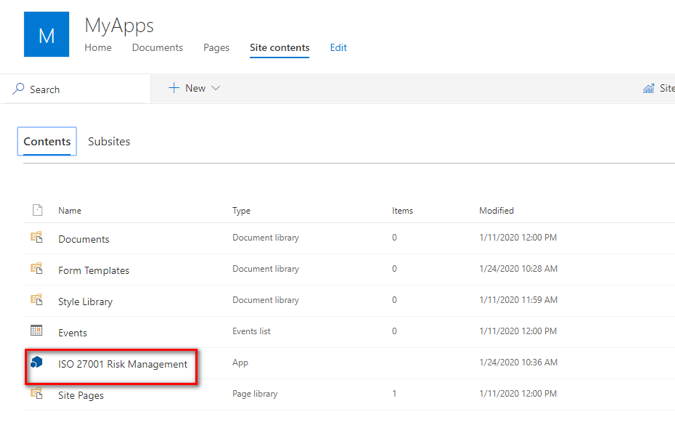Expand the New dropdown chevron
Image resolution: width=675 pixels, height=435 pixels.
pyautogui.click(x=216, y=88)
